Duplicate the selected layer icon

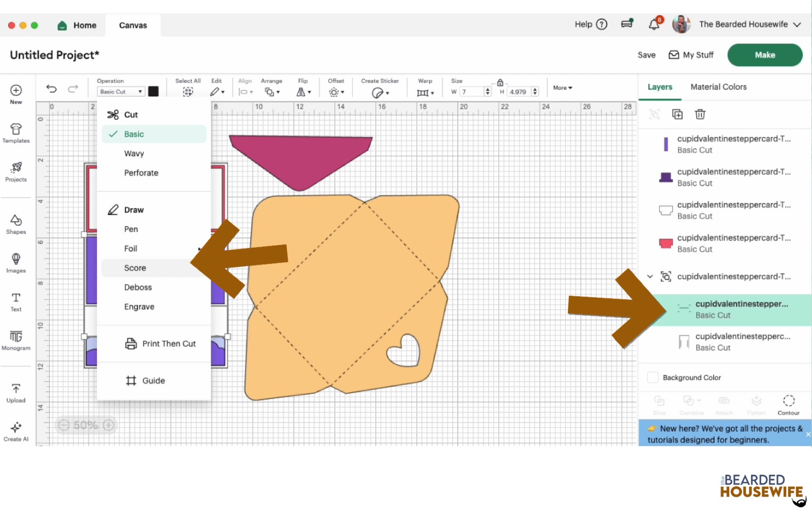[x=677, y=114]
